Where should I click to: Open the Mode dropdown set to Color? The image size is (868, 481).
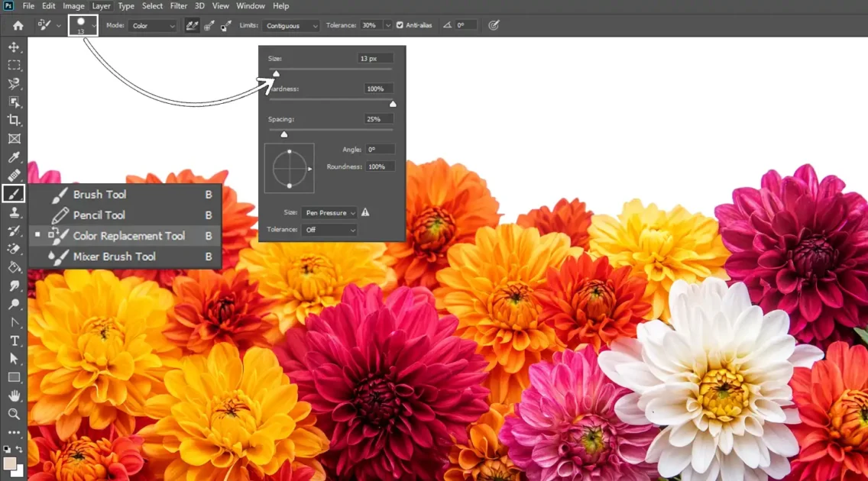152,26
